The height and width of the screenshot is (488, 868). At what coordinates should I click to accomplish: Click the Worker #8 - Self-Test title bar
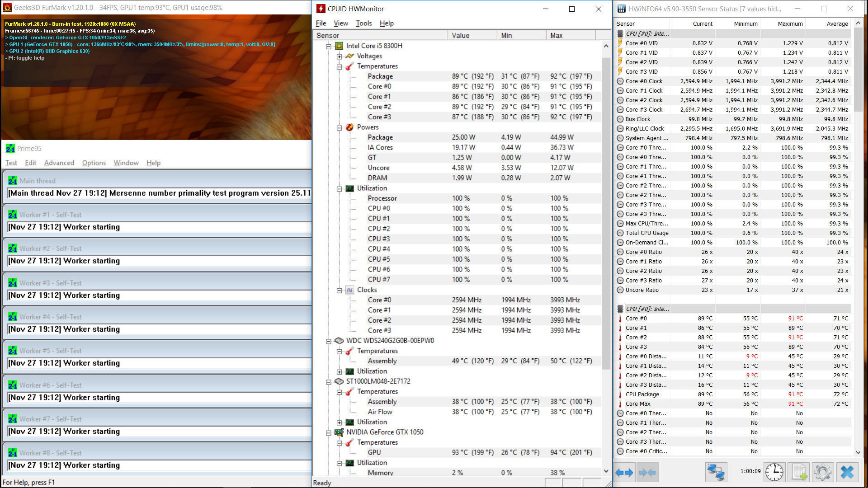coord(158,453)
